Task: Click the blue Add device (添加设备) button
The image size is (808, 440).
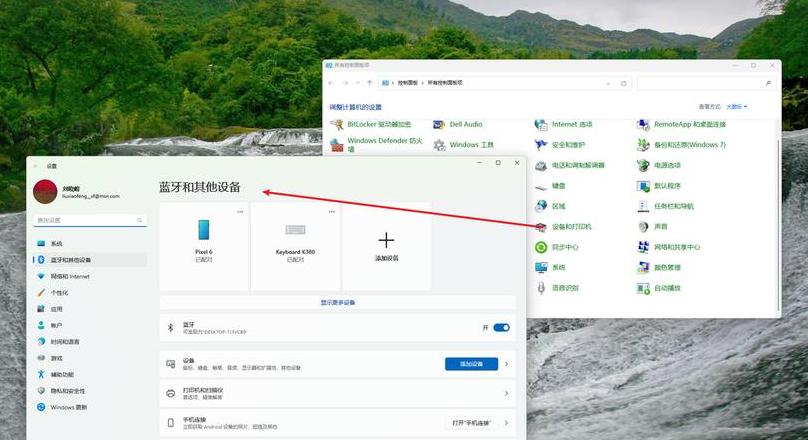Action: point(472,364)
